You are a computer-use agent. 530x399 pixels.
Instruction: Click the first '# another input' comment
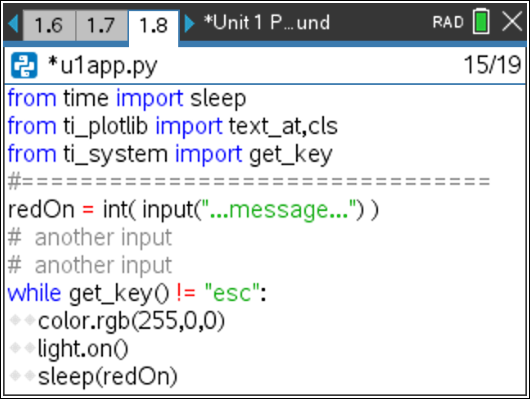[90, 237]
